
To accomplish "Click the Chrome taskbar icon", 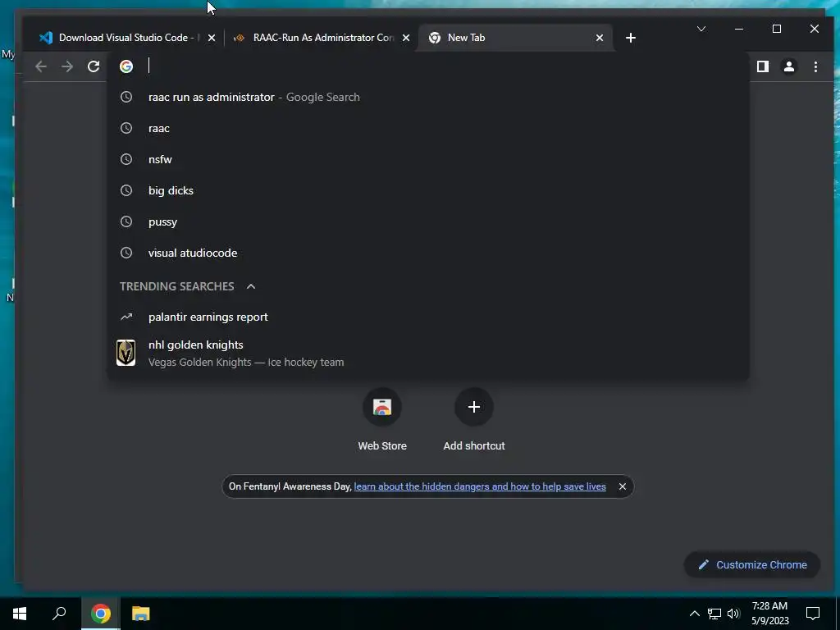I will tap(101, 614).
